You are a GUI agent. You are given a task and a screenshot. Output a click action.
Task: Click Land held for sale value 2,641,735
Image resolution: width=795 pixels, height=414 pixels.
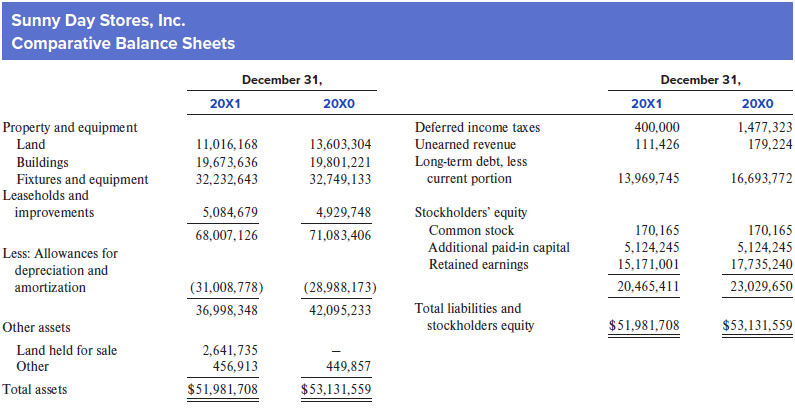(230, 350)
